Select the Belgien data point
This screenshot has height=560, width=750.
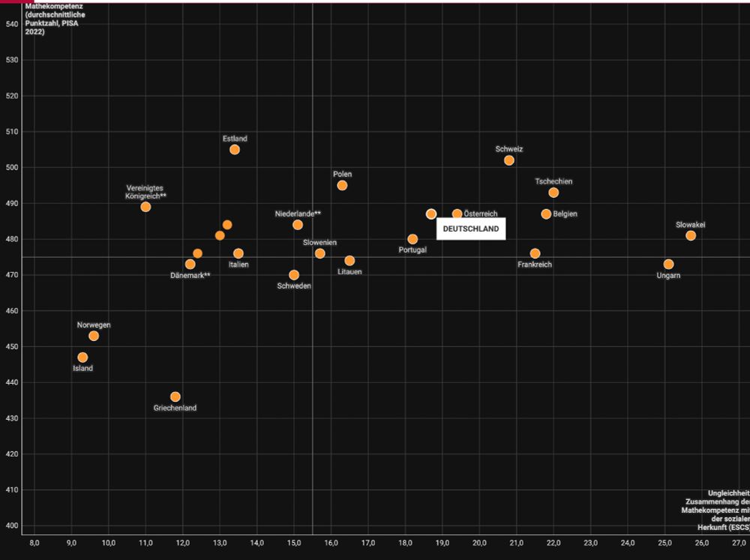coord(546,214)
